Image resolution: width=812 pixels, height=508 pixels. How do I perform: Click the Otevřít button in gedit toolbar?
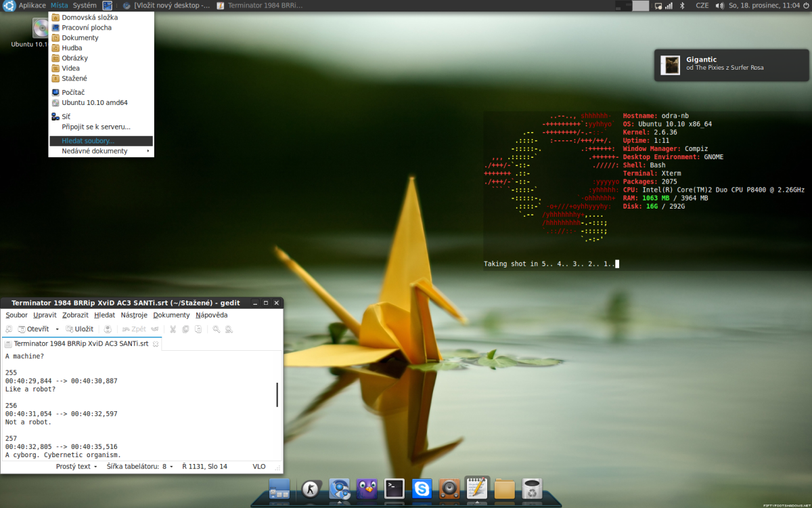point(33,329)
